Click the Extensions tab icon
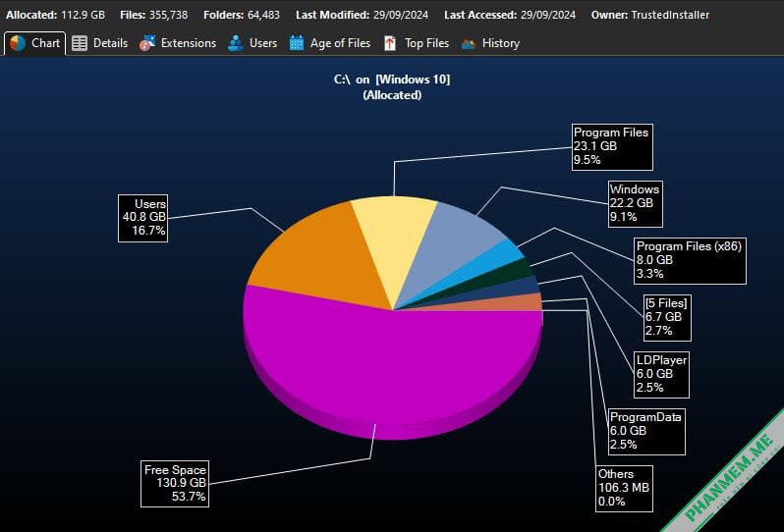 [147, 43]
